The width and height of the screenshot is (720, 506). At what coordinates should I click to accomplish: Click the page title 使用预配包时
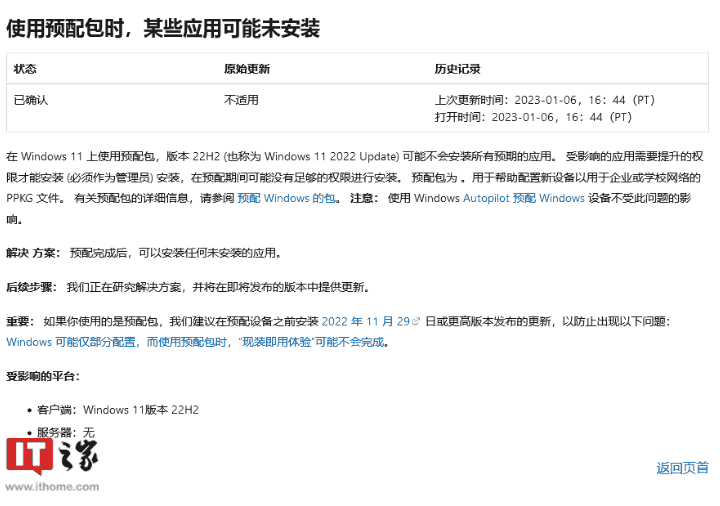pyautogui.click(x=163, y=28)
